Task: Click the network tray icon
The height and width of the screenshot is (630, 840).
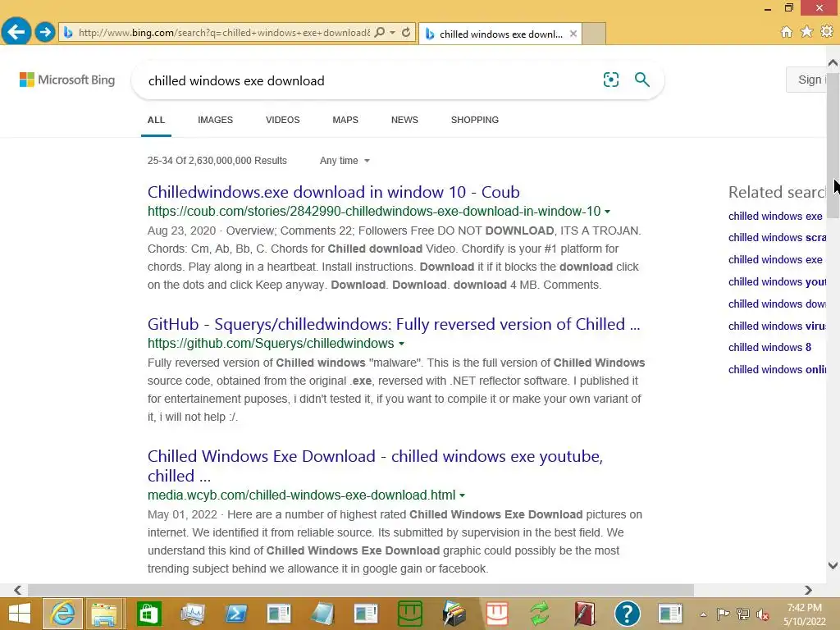Action: (x=743, y=614)
